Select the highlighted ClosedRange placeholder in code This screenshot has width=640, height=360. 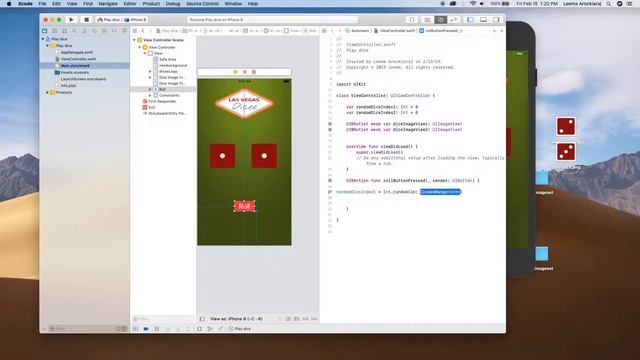[x=440, y=192]
